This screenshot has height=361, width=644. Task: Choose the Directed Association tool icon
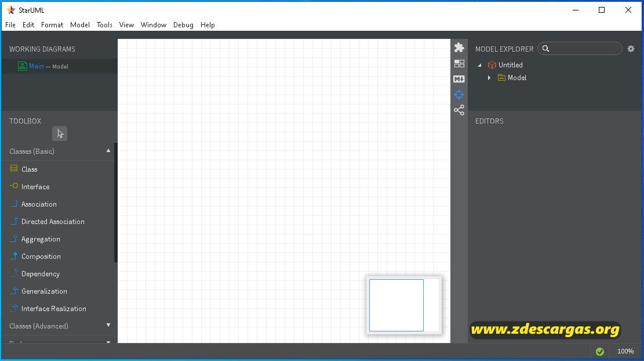[14, 221]
